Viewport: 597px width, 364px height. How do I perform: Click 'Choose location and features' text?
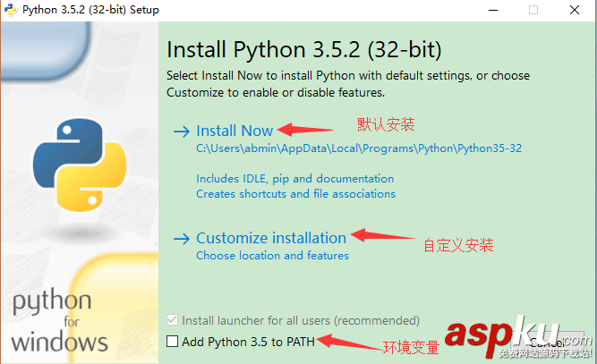click(x=273, y=256)
